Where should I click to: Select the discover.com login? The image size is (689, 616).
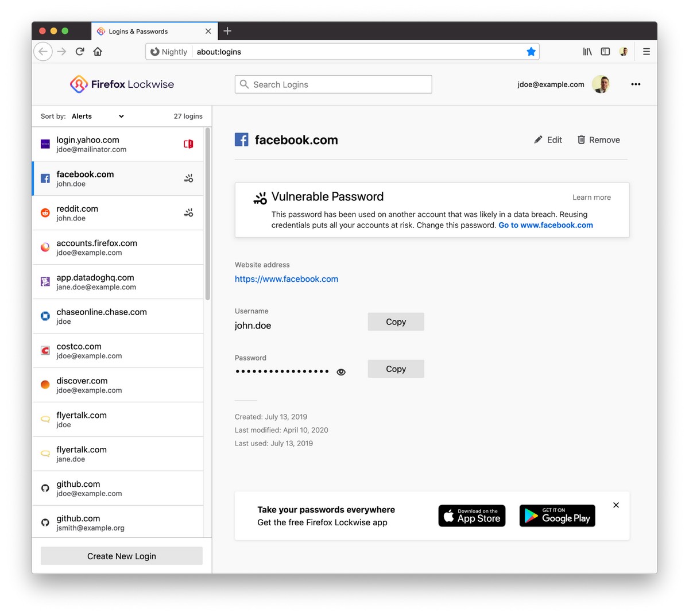[118, 385]
